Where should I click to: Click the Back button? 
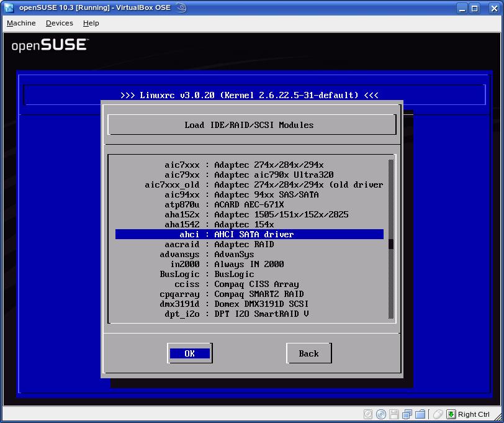point(308,353)
